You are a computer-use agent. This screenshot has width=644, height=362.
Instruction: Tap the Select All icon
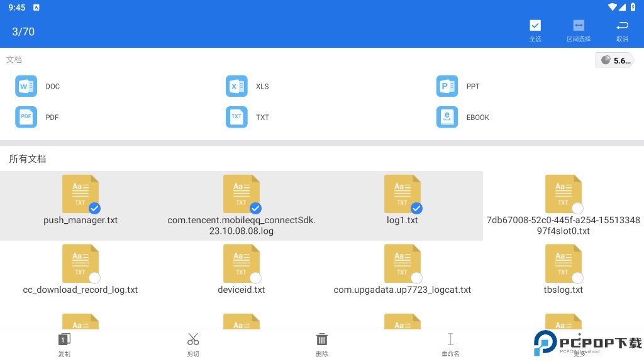(x=535, y=26)
